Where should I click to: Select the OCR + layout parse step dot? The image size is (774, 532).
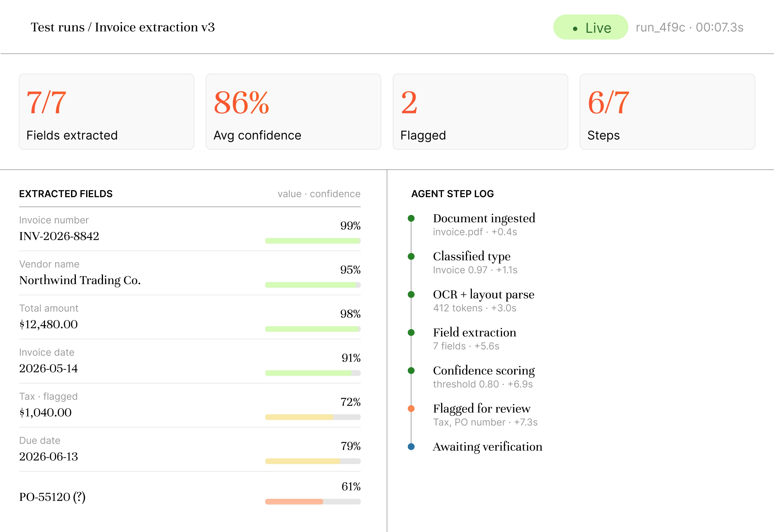coord(411,294)
